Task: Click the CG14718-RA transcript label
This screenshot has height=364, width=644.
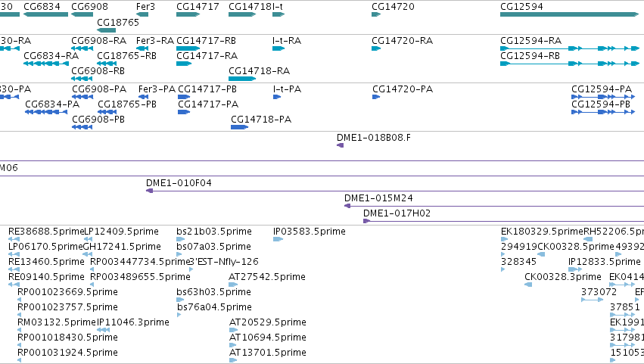Action: click(259, 71)
